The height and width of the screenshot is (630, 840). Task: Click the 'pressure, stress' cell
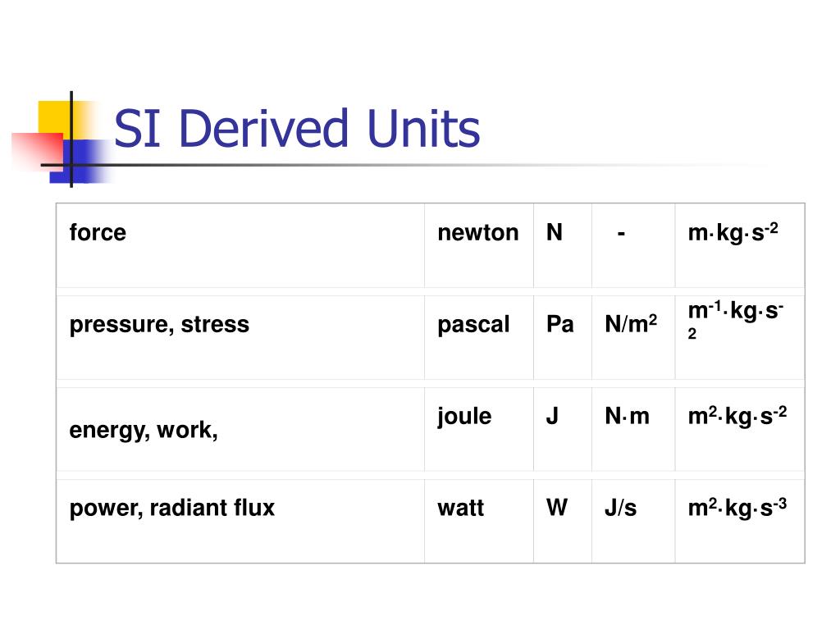(x=240, y=337)
